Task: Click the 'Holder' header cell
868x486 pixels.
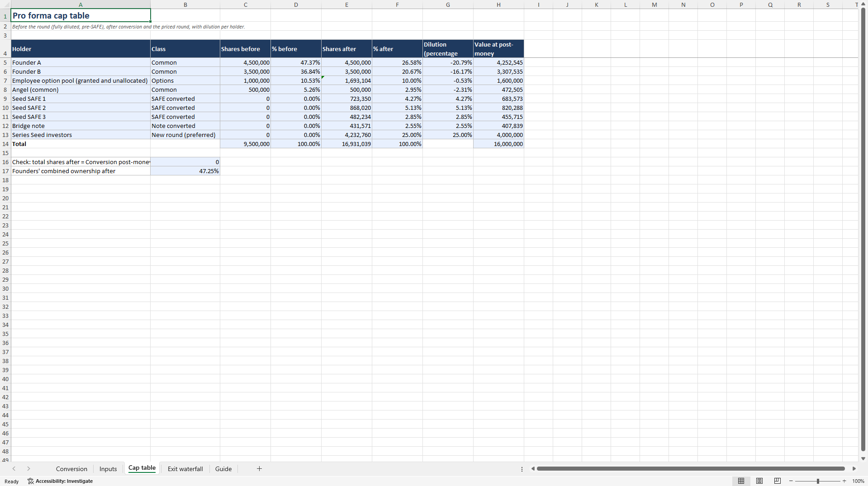Action: click(x=81, y=49)
